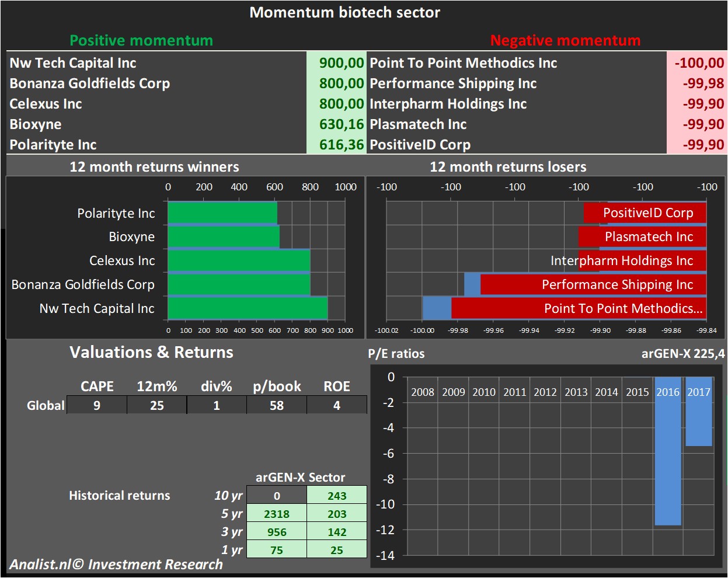Viewport: 728px width, 578px height.
Task: Click the Negative momentum red heading
Action: [565, 40]
